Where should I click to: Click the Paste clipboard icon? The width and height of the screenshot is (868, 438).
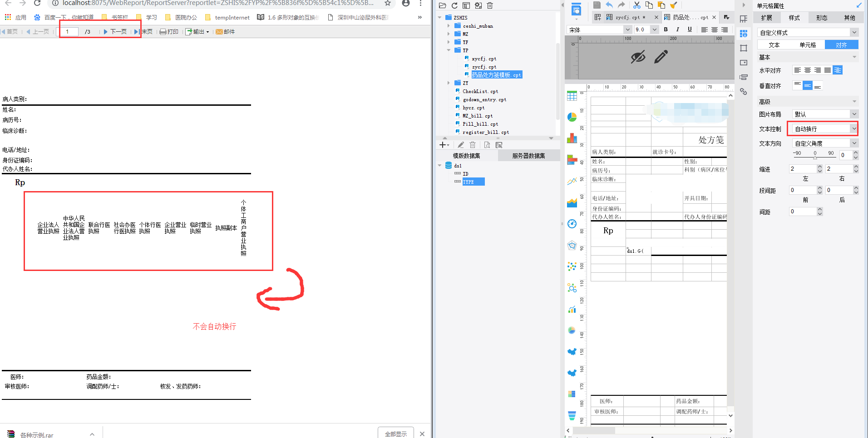tap(661, 5)
